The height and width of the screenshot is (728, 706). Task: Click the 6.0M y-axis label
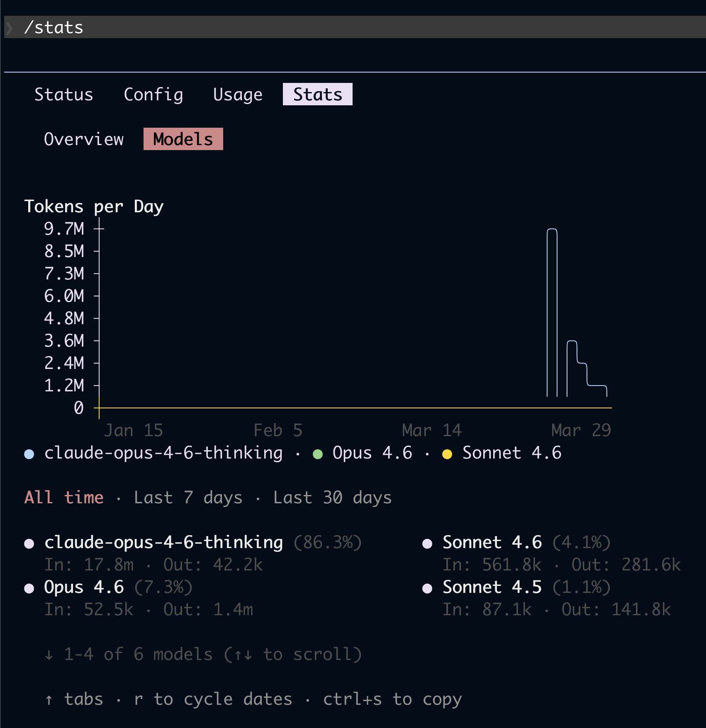pos(64,296)
